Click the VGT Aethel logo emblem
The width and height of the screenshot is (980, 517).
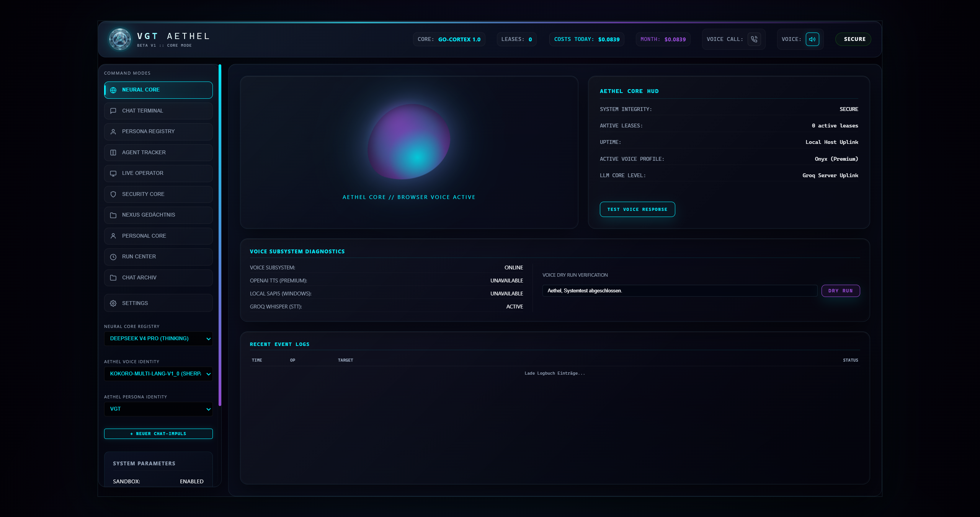pos(120,39)
